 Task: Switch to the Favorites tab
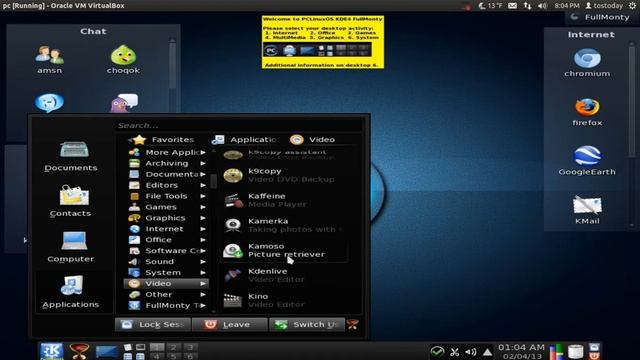click(x=163, y=140)
